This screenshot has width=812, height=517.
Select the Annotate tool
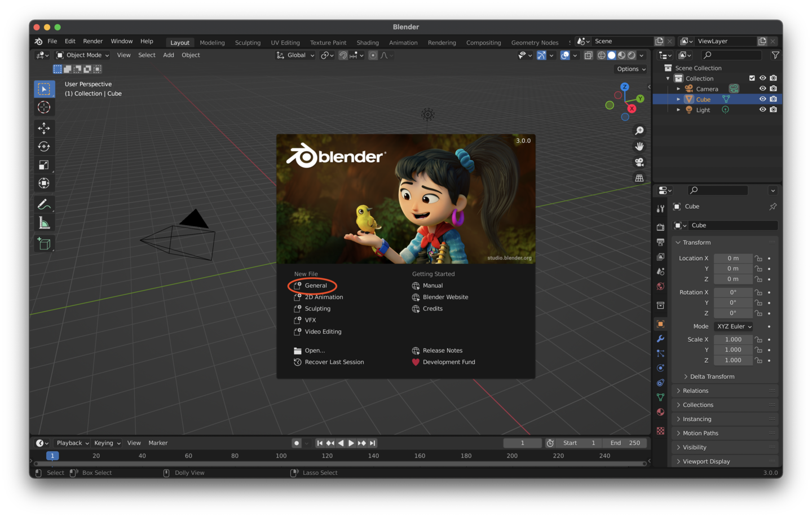(x=44, y=204)
